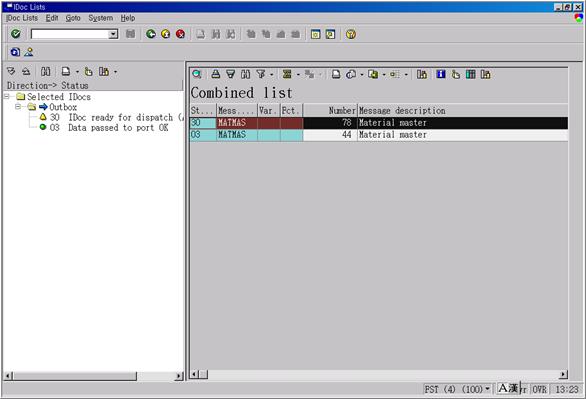
Task: Click the green Back arrow icon
Action: [151, 34]
